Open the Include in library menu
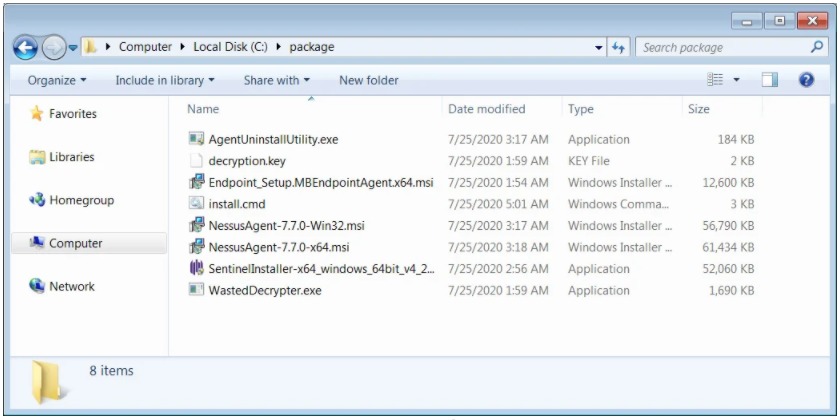This screenshot has height=420, width=840. pyautogui.click(x=165, y=80)
